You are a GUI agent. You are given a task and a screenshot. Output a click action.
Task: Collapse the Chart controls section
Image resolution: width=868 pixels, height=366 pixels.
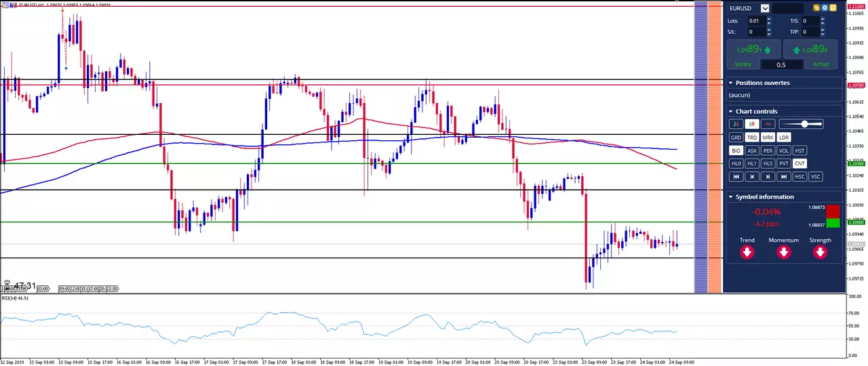(731, 111)
